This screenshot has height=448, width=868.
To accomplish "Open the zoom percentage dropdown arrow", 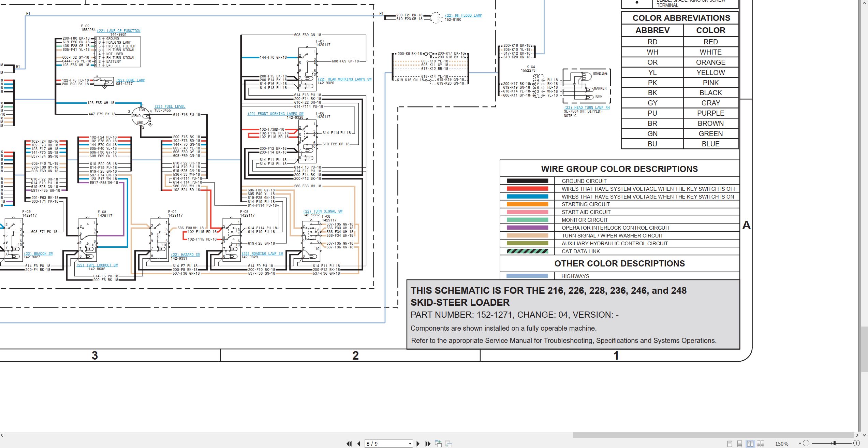I will point(800,444).
